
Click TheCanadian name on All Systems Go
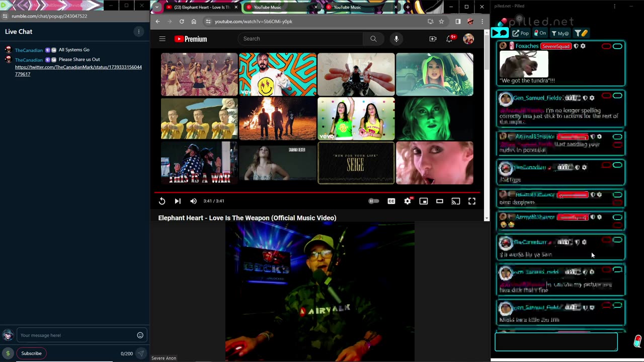point(29,50)
